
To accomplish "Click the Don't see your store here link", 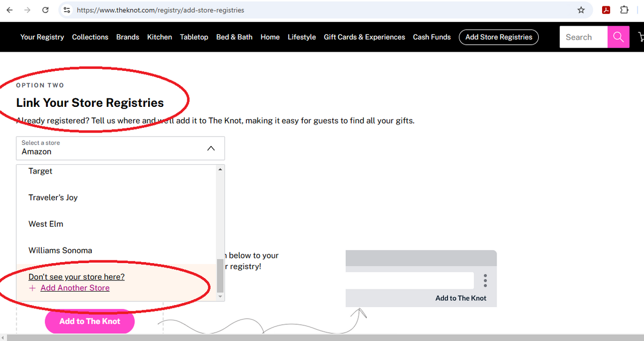I will (76, 277).
